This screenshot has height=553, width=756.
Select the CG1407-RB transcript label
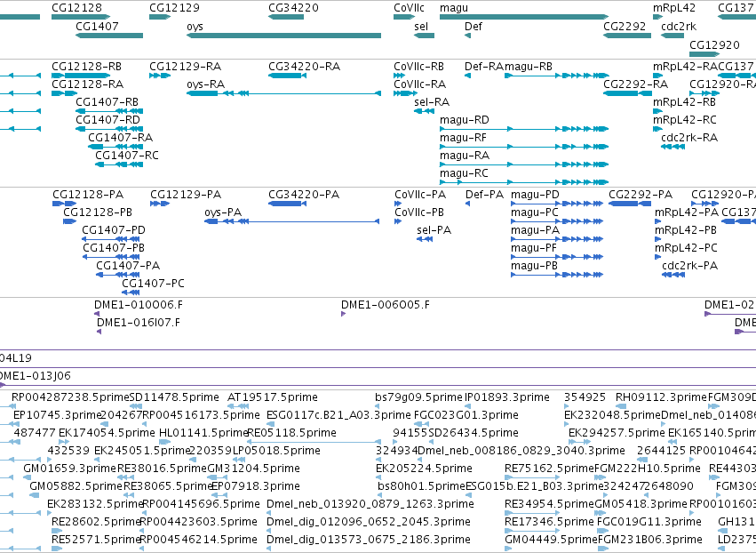pos(107,102)
